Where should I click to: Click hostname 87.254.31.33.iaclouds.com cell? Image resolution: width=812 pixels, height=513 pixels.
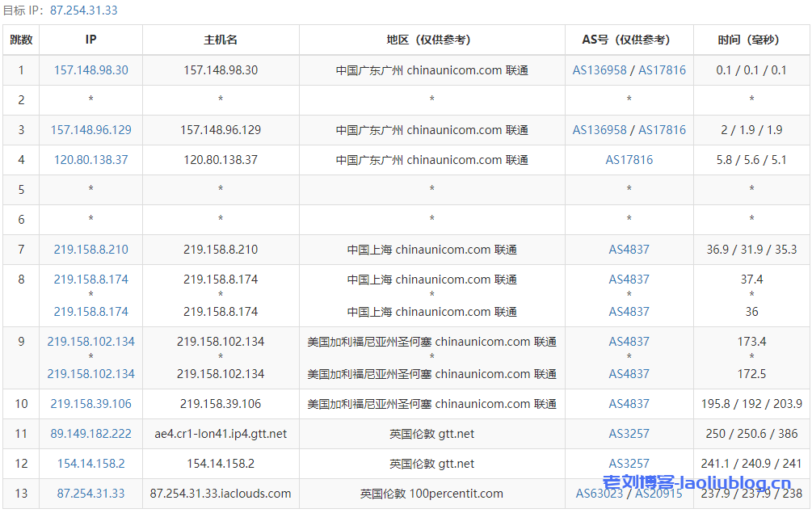(221, 494)
